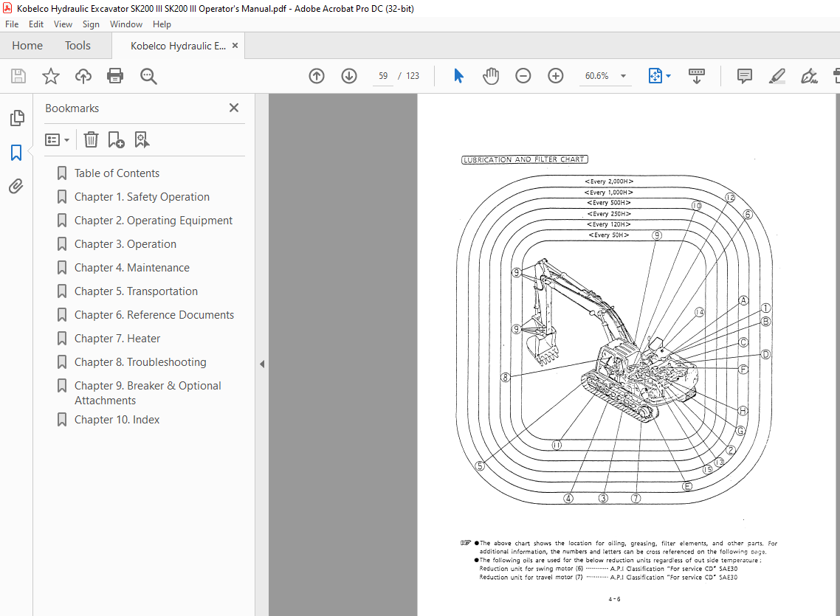Open Chapter 9. Breaker & Optional Attachments
Image resolution: width=840 pixels, height=616 pixels.
(148, 392)
